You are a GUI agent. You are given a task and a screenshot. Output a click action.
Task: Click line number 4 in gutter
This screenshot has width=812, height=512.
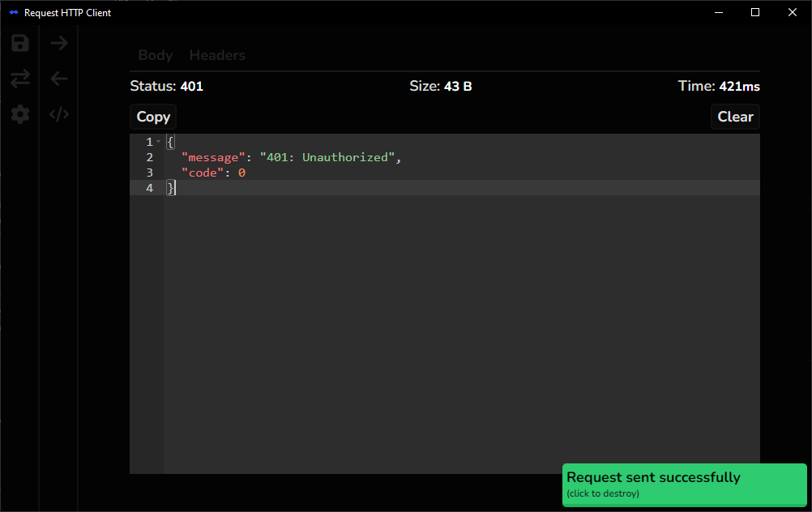[x=149, y=188]
